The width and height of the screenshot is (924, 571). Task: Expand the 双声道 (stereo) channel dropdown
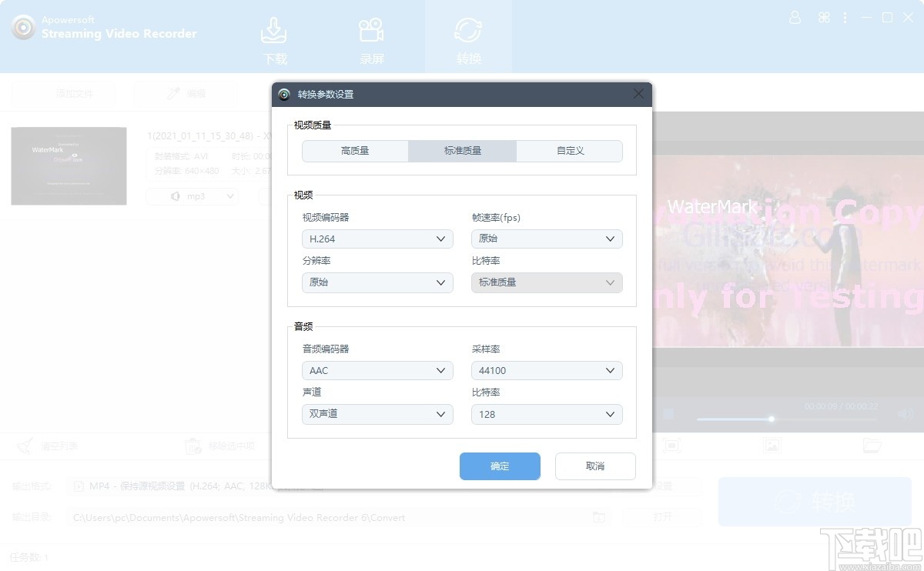click(377, 414)
